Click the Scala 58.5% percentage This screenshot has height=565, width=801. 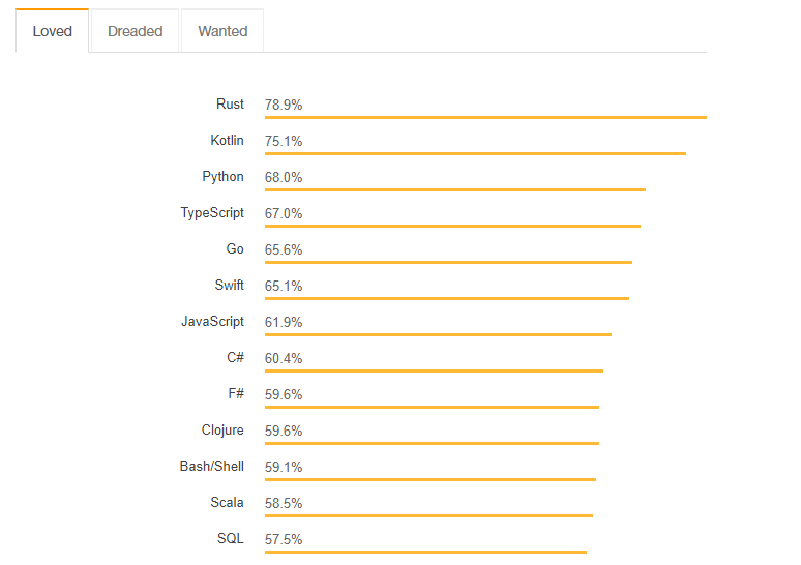tap(284, 504)
